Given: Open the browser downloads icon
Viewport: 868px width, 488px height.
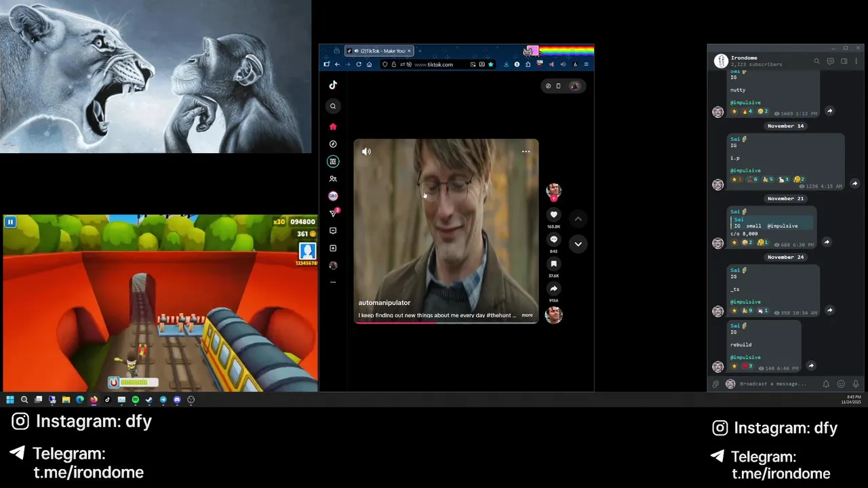Looking at the screenshot, I should coord(506,64).
